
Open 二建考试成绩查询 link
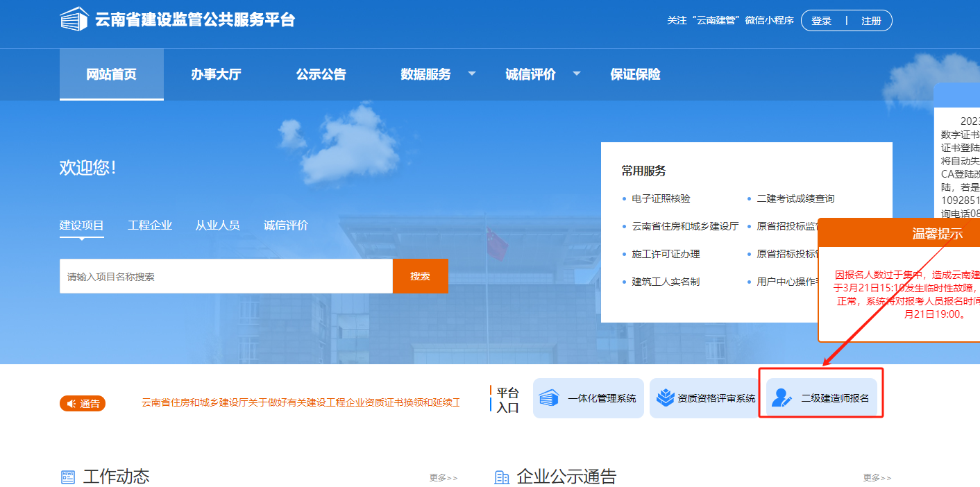click(x=795, y=198)
